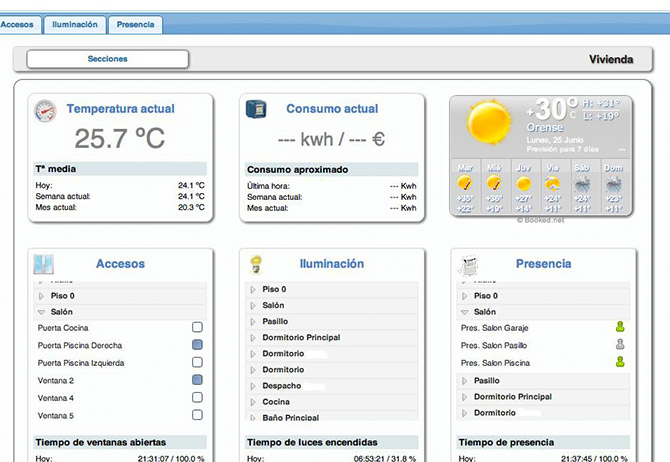The height and width of the screenshot is (462, 670).
Task: Click the Orense city name
Action: click(545, 127)
